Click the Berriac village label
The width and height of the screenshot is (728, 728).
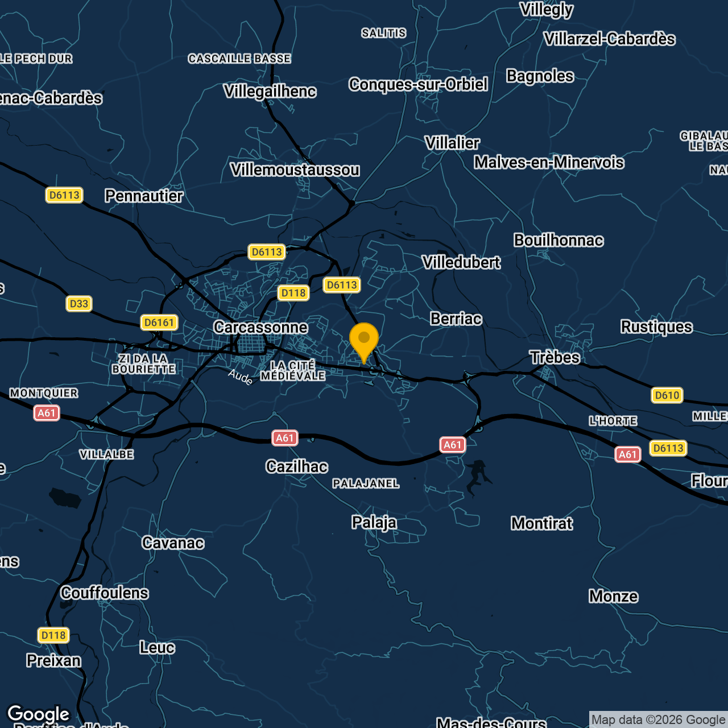[456, 319]
